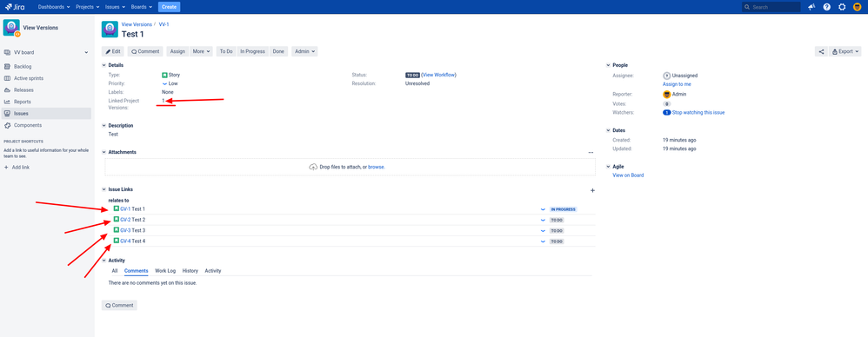Click Stop watching this issue link
Viewport: 868px width, 337px height.
[x=698, y=112]
